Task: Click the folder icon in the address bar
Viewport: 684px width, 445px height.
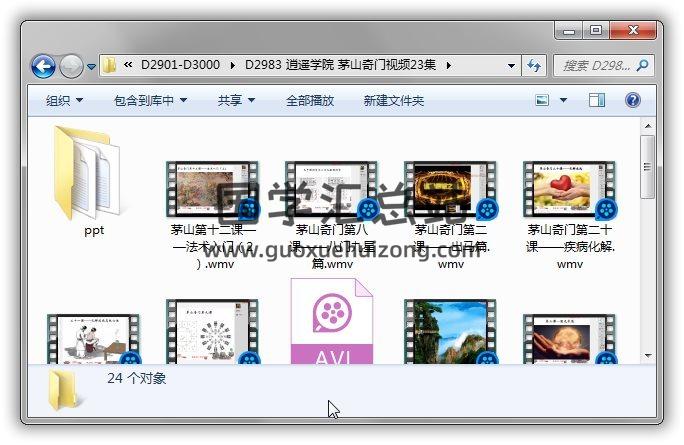Action: 109,65
